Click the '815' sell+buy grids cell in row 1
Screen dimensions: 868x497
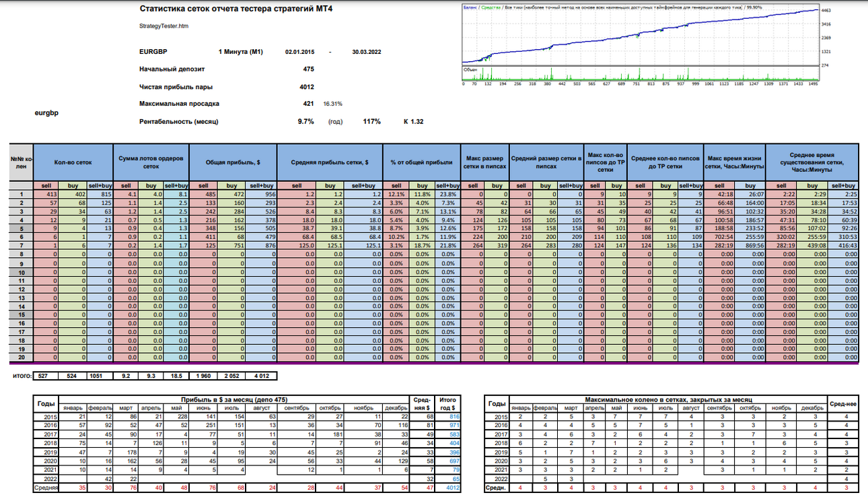(100, 194)
